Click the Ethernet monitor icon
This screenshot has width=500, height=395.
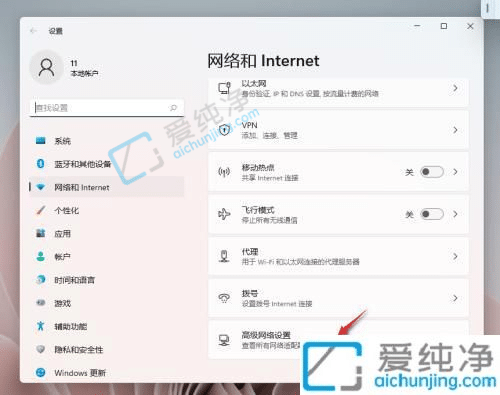[x=224, y=89]
